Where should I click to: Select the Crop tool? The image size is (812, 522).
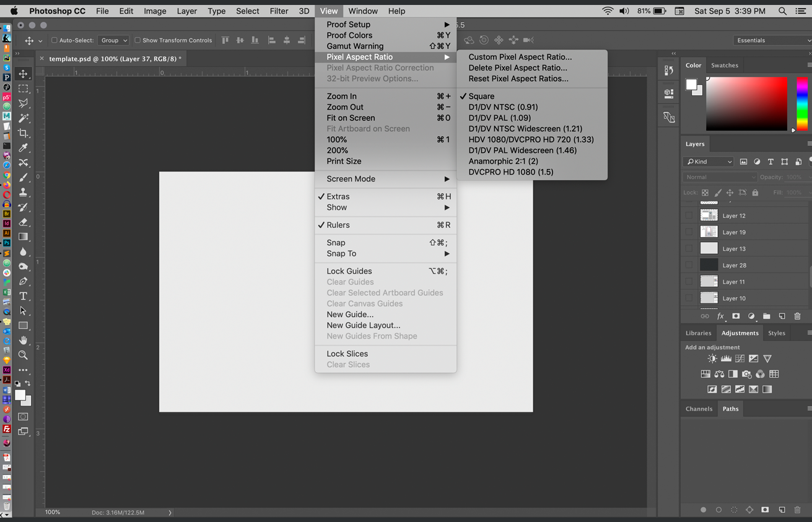tap(23, 133)
